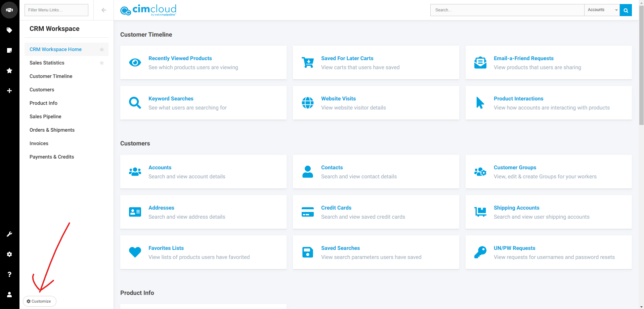Click the top Search input field
Image resolution: width=644 pixels, height=309 pixels.
coord(507,10)
